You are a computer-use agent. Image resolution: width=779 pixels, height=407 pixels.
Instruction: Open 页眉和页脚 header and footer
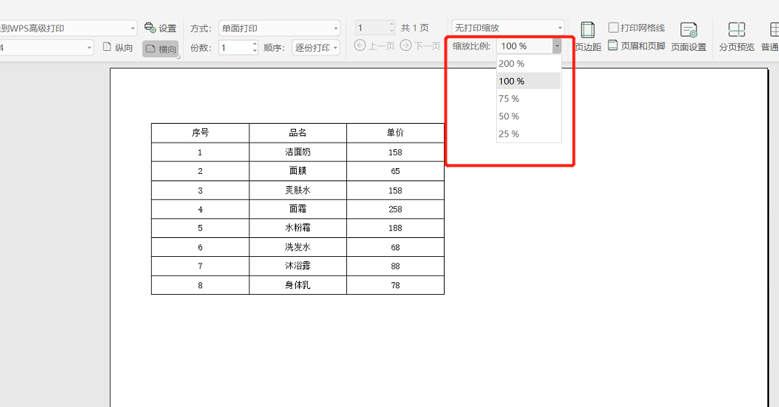tap(636, 46)
